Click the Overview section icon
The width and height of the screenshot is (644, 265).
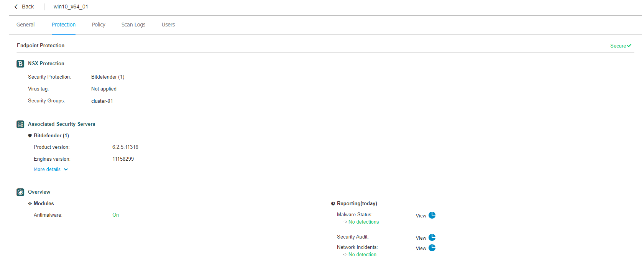click(20, 192)
